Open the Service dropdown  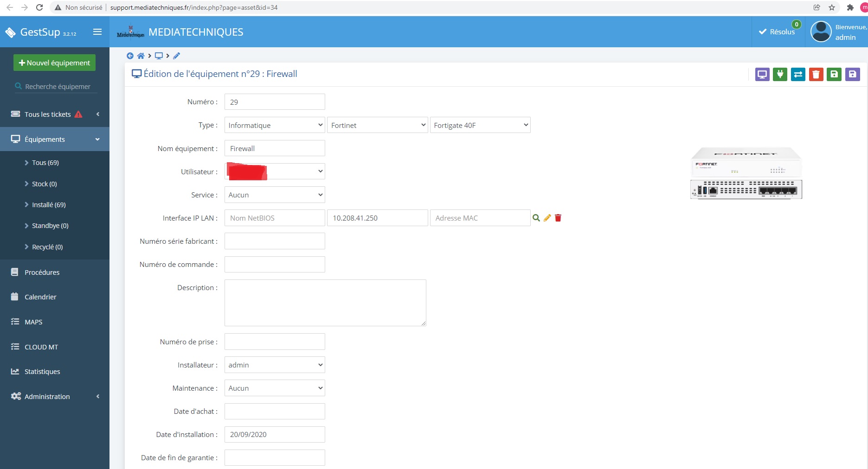(275, 195)
